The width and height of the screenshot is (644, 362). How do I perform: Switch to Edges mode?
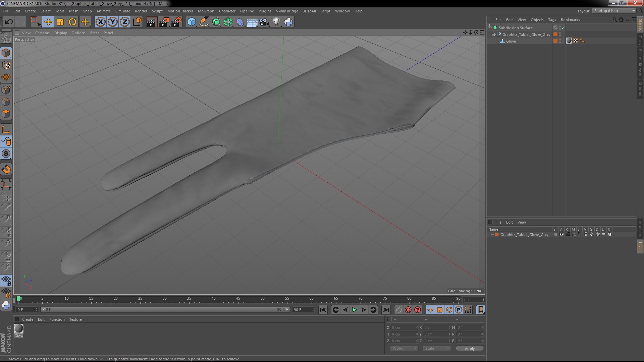(x=6, y=102)
